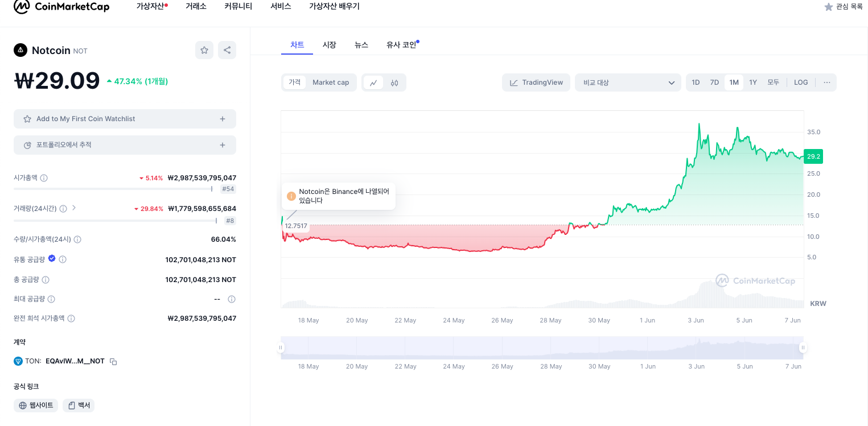Select the 1D time range
Image resolution: width=868 pixels, height=426 pixels.
click(x=696, y=82)
